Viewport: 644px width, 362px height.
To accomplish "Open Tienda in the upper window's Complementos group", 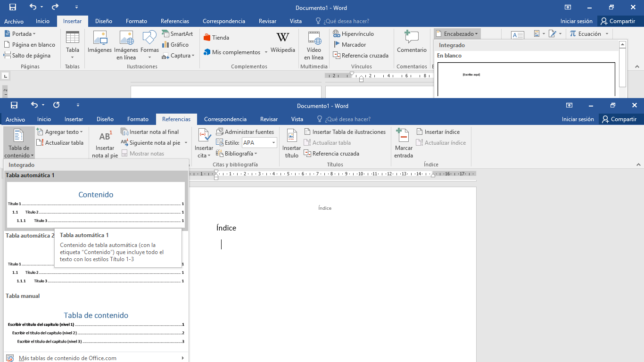I will (216, 38).
